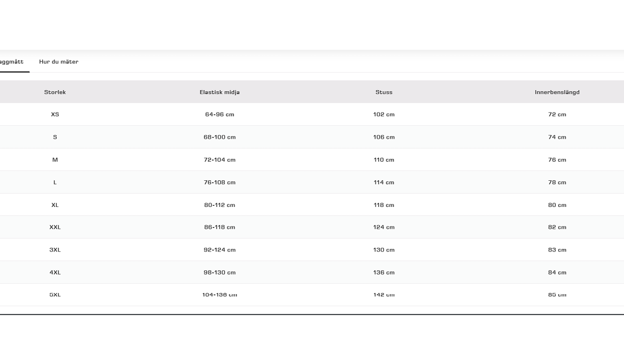The width and height of the screenshot is (624, 364).
Task: Click the 72 cm inseam value
Action: click(557, 114)
